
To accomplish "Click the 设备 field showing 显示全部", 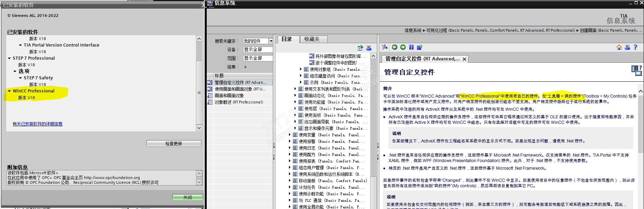I will pyautogui.click(x=258, y=50).
